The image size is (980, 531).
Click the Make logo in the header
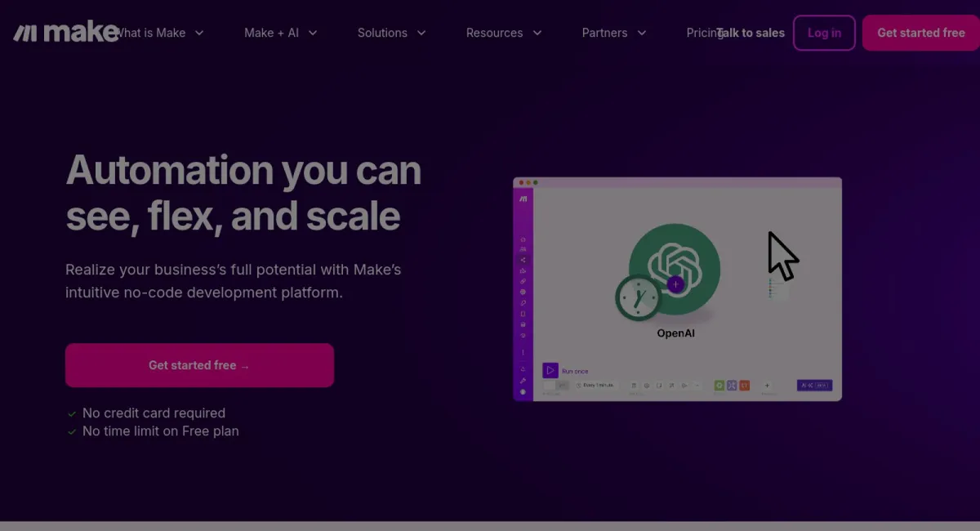[x=66, y=33]
